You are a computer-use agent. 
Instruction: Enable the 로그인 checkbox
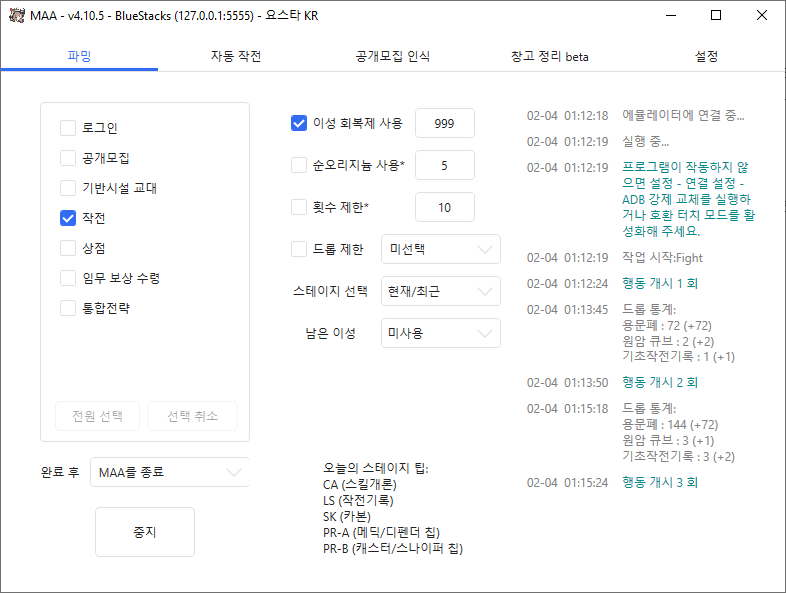coord(68,128)
